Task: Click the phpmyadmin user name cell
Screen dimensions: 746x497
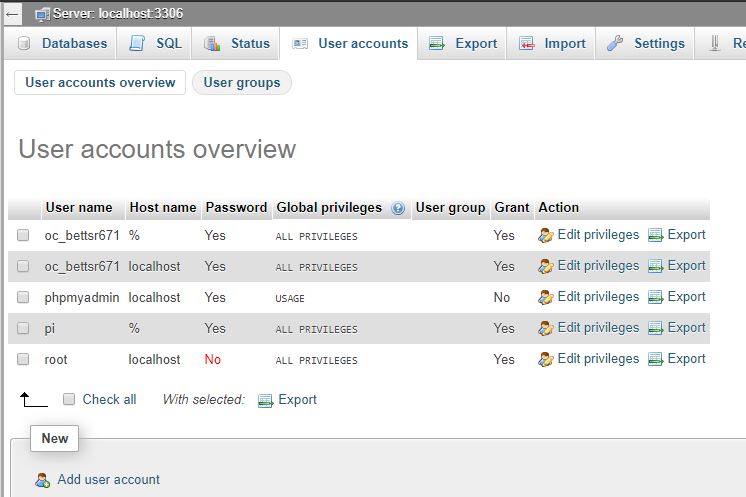Action: pos(82,298)
